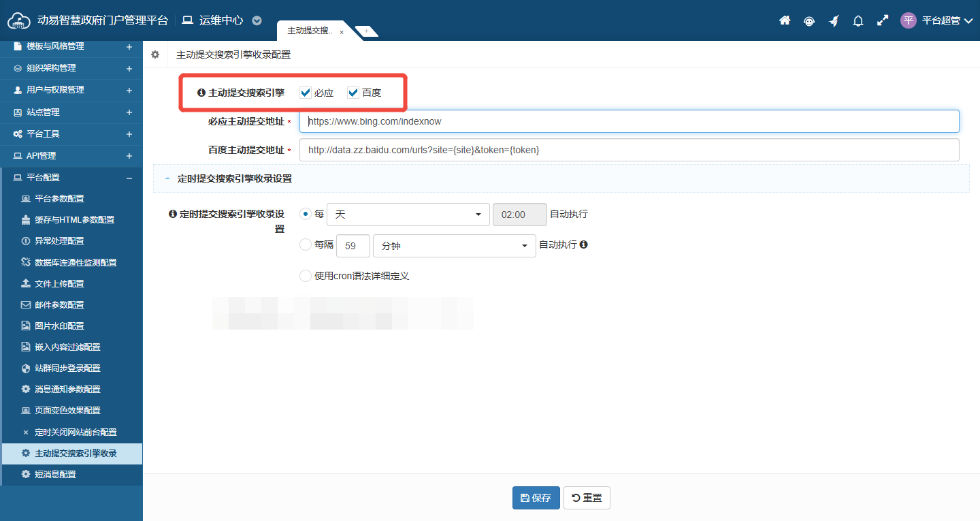Click the home icon in top bar
Image resolution: width=980 pixels, height=521 pixels.
[785, 20]
